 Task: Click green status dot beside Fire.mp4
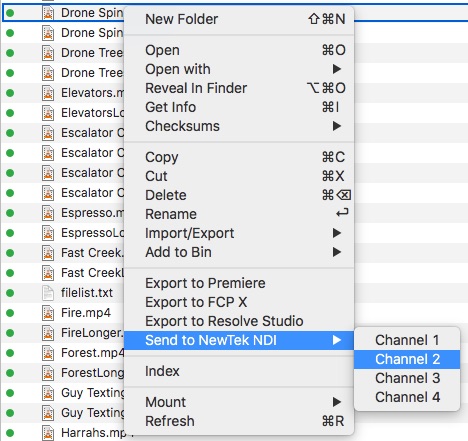click(10, 313)
